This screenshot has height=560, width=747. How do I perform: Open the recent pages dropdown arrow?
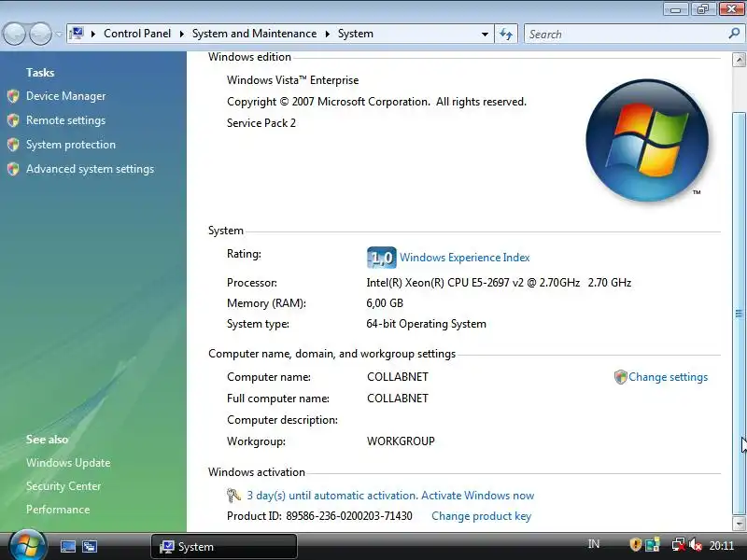click(x=59, y=35)
